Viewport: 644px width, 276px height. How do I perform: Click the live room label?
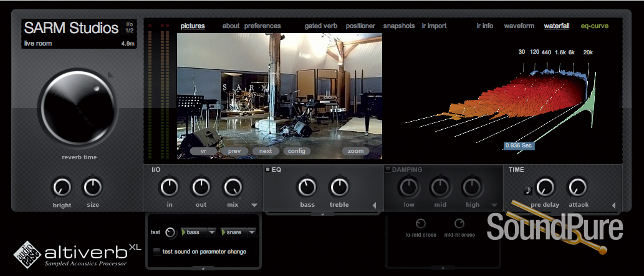38,44
